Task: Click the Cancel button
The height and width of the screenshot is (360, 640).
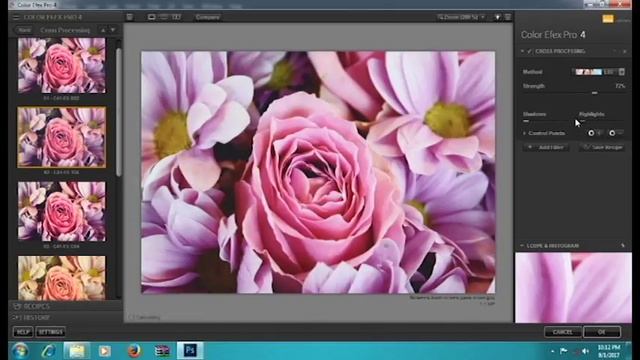Action: 562,332
